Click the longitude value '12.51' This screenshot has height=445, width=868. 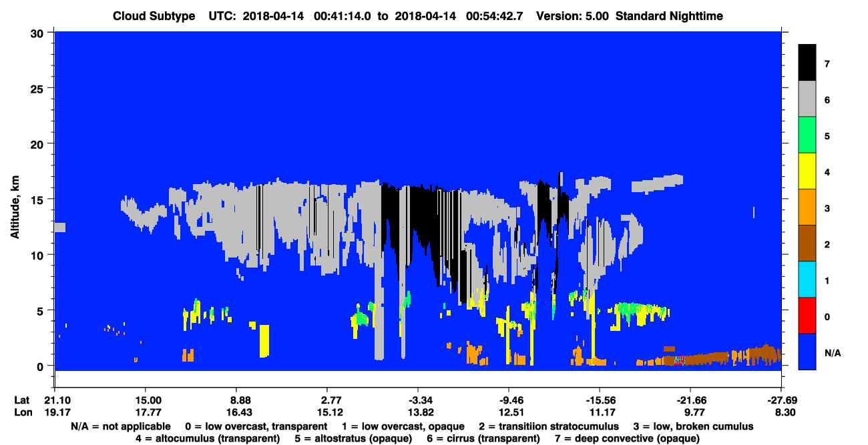511,412
